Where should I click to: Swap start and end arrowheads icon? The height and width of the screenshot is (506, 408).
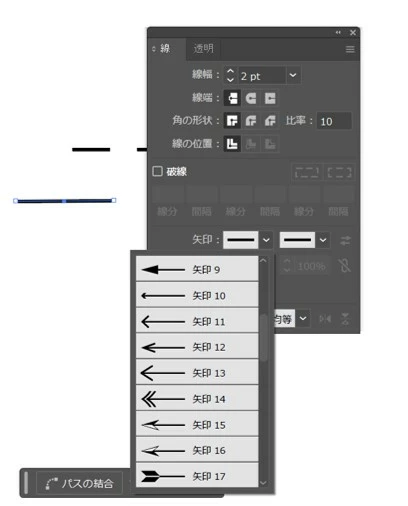click(x=345, y=240)
